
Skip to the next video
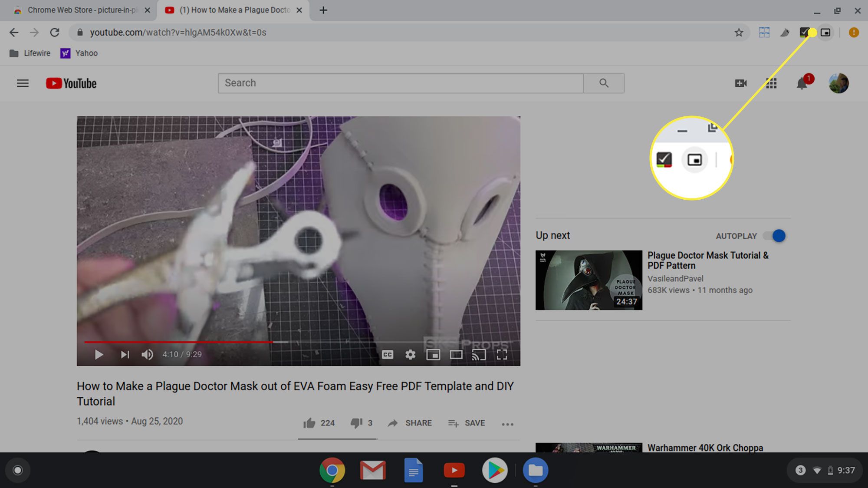125,355
